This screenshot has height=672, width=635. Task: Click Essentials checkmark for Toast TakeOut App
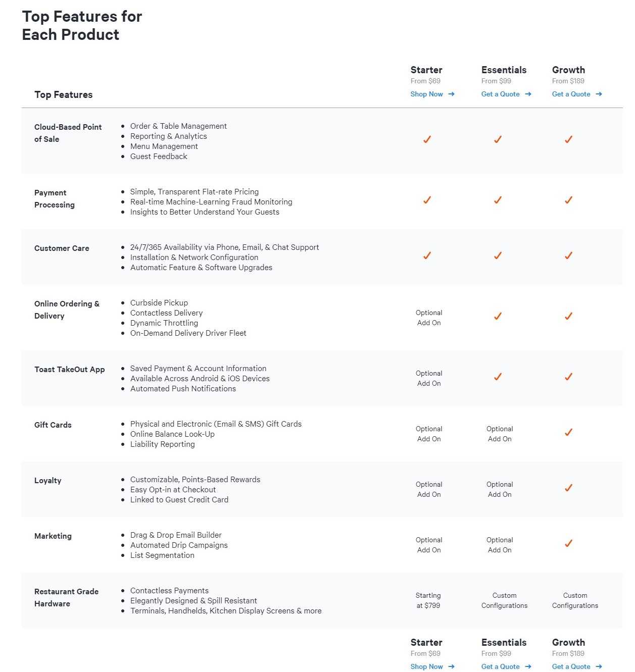(498, 377)
